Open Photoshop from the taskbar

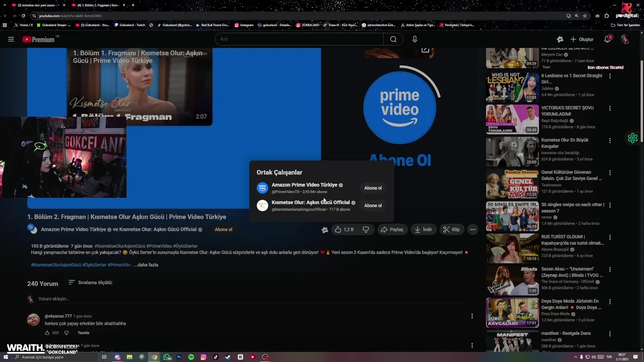pyautogui.click(x=179, y=357)
